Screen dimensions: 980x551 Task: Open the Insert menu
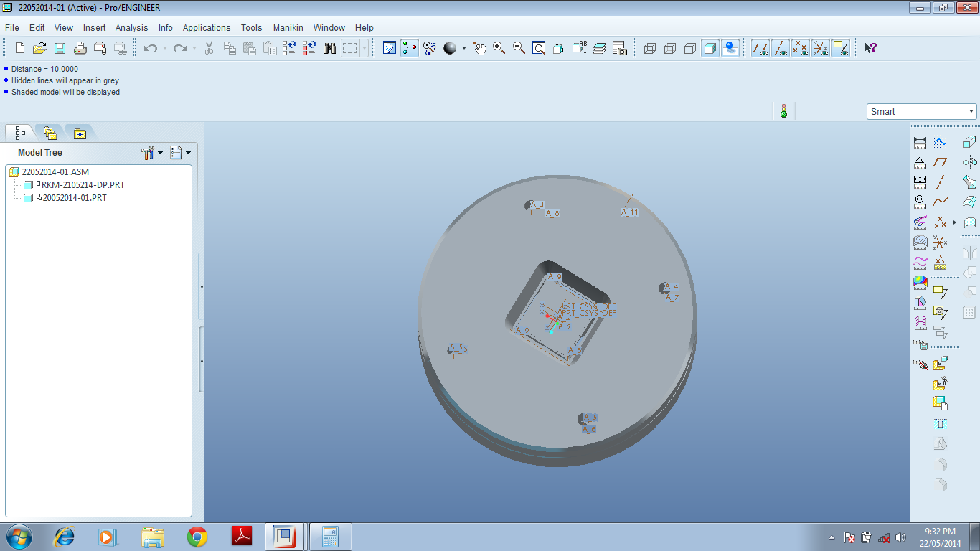94,27
